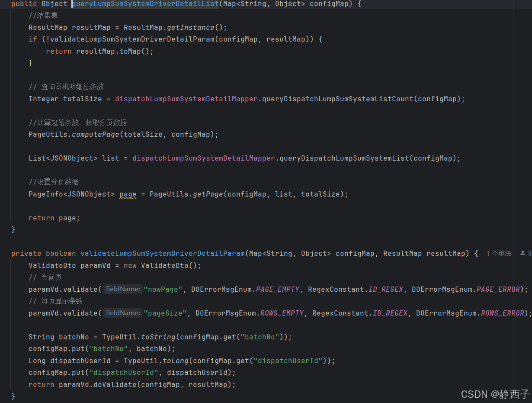This screenshot has height=403, width=532.
Task: Click the author avatar icon next to validateLumpSumSystemDriverDetailParam
Action: (523, 253)
